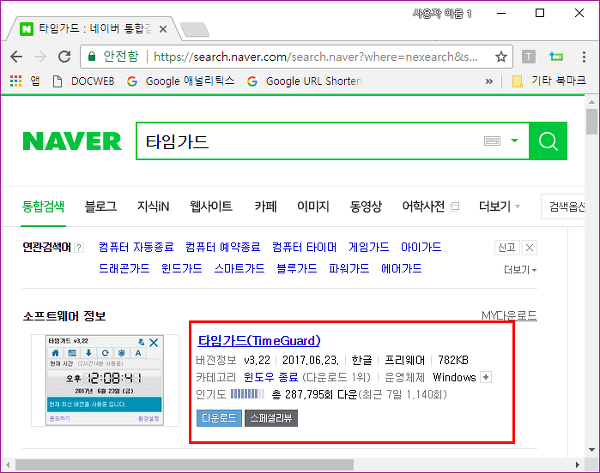This screenshot has width=600, height=473.
Task: Click related search 컴퓨터 자동종료
Action: [136, 247]
